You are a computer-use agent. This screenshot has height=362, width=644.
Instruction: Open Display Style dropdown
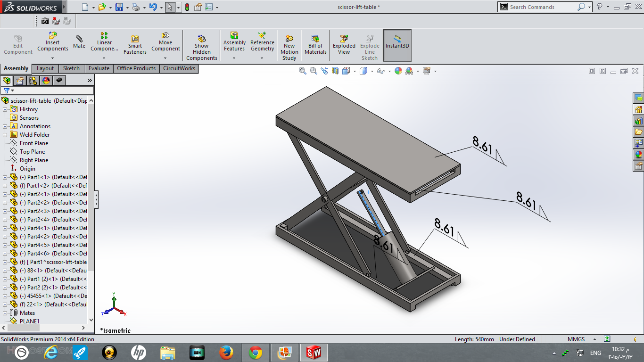pos(372,71)
